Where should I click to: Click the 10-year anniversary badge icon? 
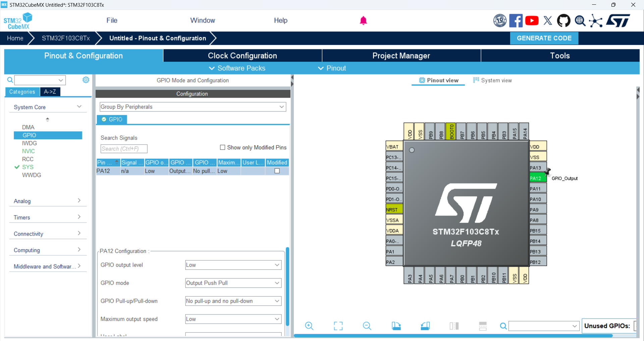(x=500, y=21)
